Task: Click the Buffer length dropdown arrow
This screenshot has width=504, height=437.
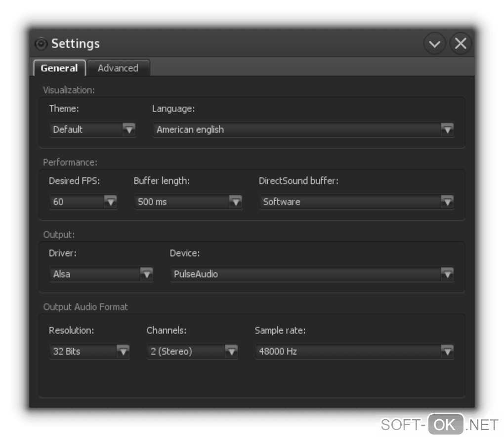Action: (x=236, y=202)
